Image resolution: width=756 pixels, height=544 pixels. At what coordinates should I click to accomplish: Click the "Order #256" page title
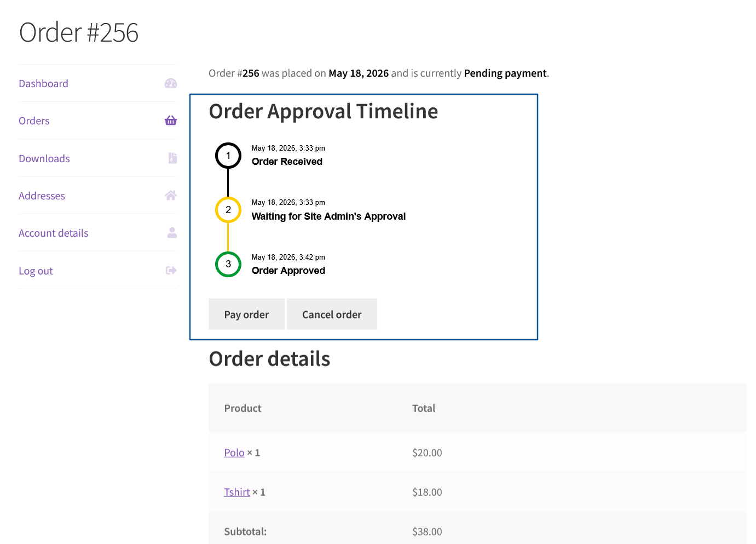(79, 32)
